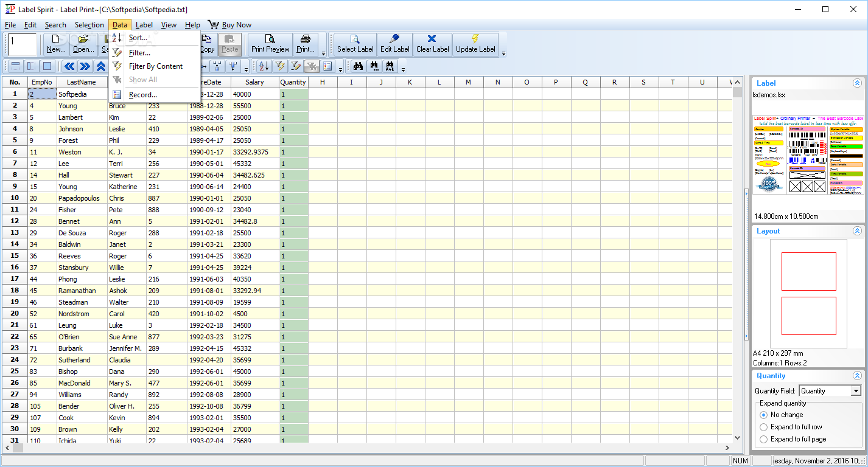Viewport: 868px width, 467px height.
Task: Click the 1992-03-23 hire date cell
Action: pyautogui.click(x=209, y=337)
